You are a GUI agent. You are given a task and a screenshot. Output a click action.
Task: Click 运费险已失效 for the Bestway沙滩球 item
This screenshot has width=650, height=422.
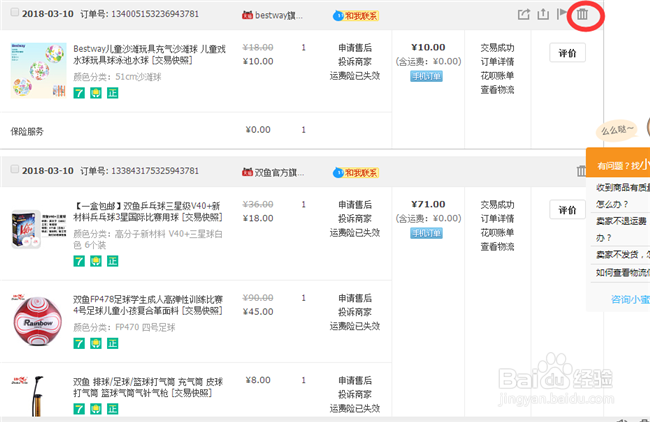pos(355,76)
